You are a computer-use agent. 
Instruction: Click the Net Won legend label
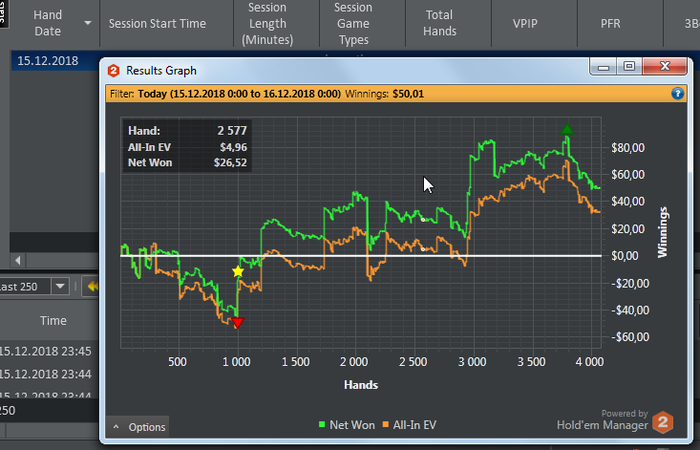352,425
